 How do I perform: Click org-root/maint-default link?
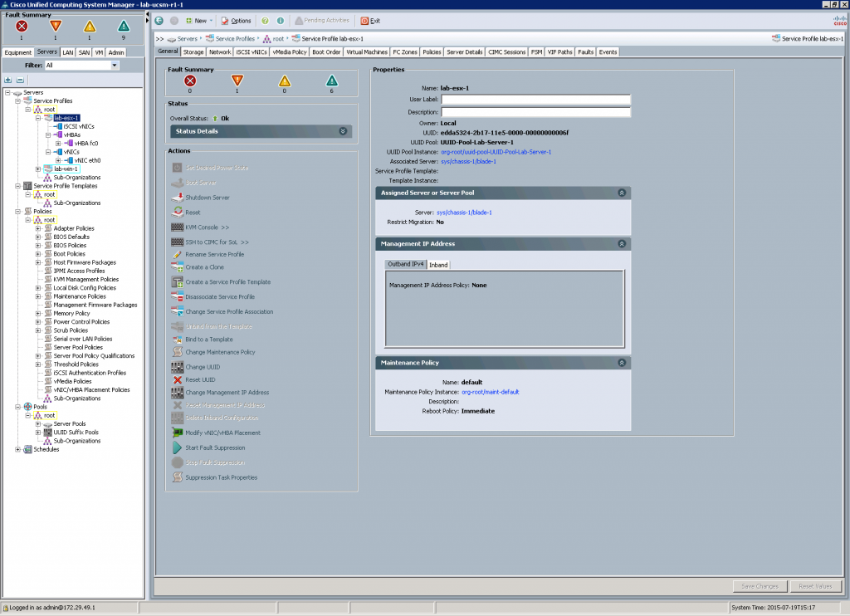pyautogui.click(x=490, y=392)
